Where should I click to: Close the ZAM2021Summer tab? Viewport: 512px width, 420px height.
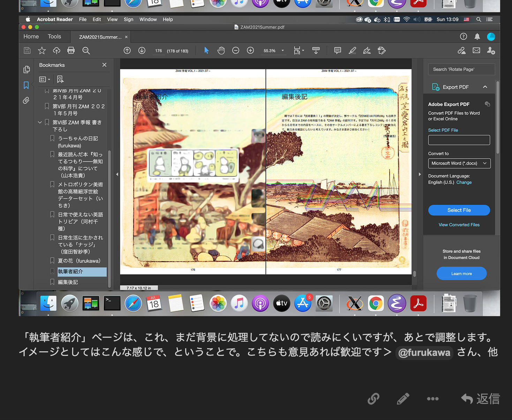(126, 37)
